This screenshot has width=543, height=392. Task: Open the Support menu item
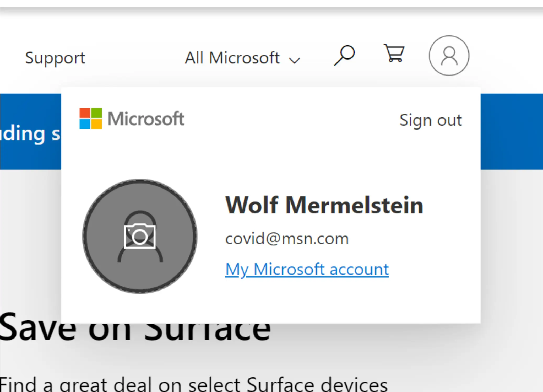click(55, 58)
